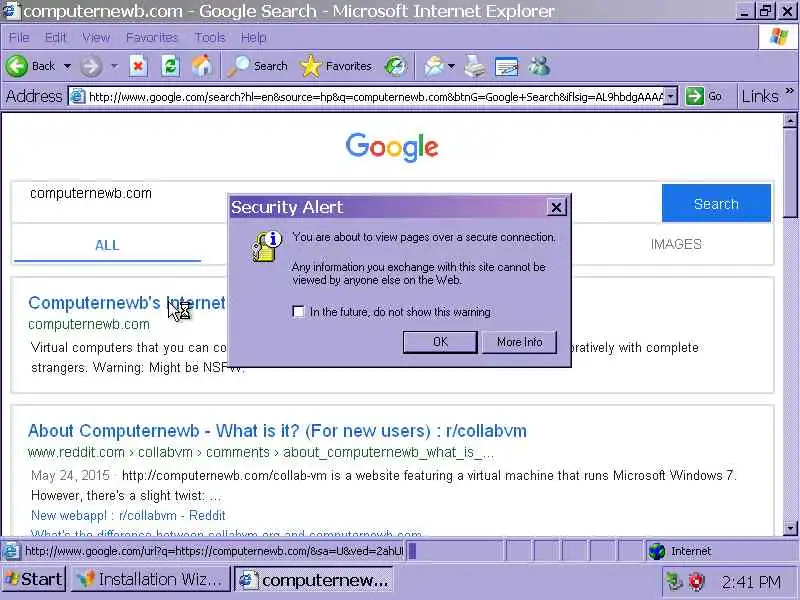
Task: Close the Security Alert dialog
Action: (x=556, y=207)
